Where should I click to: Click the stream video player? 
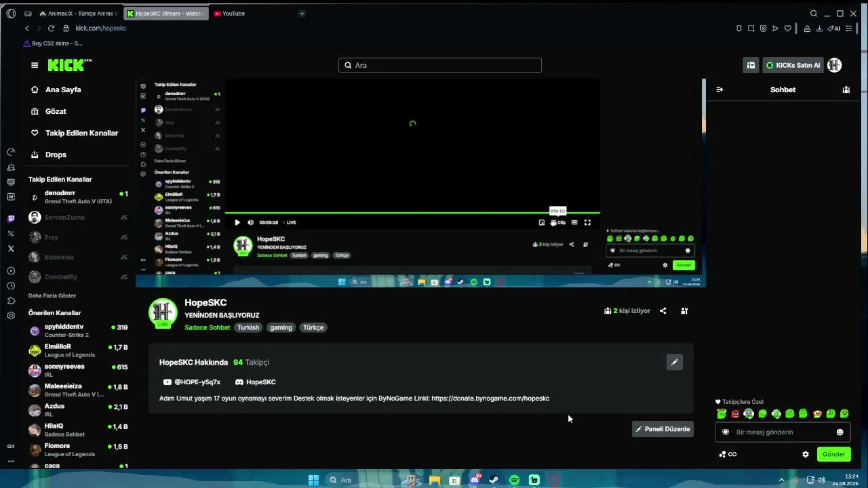[x=420, y=183]
